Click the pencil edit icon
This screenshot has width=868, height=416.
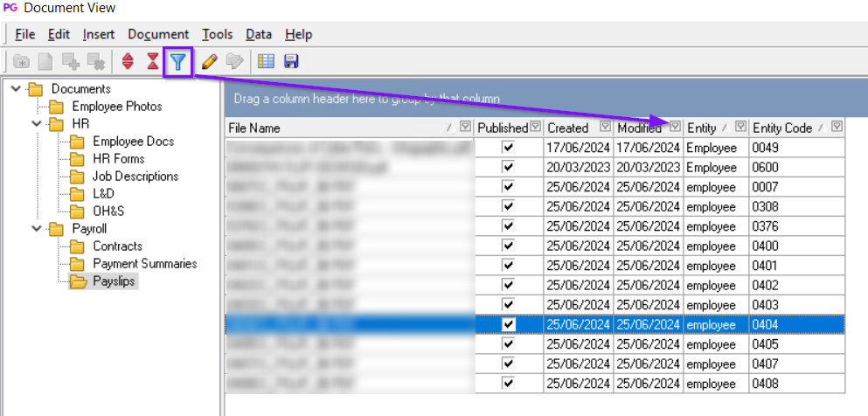point(209,61)
